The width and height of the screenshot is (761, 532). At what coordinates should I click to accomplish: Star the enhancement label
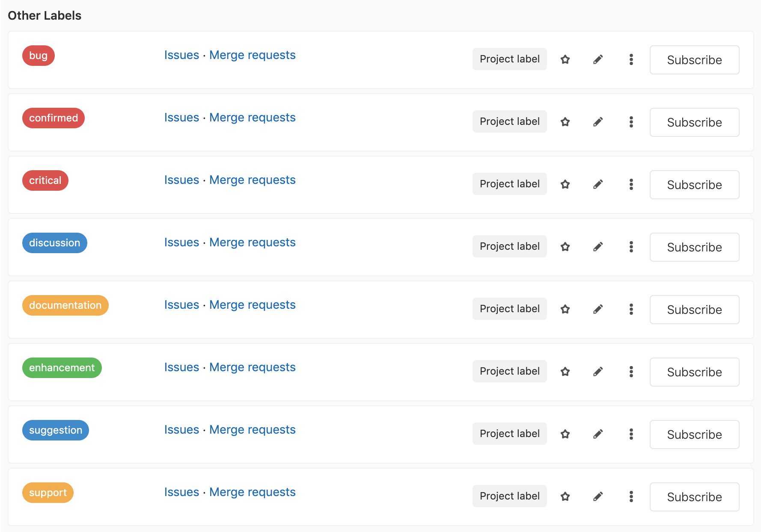tap(565, 372)
